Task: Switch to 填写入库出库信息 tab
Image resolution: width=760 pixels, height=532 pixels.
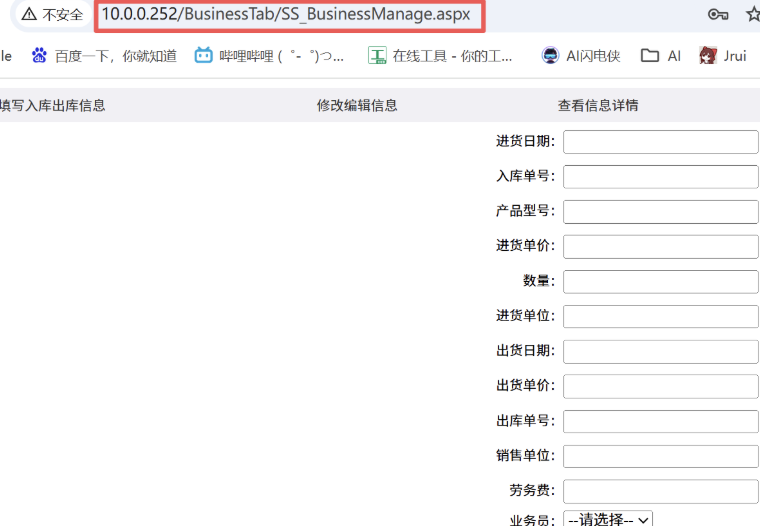Action: (52, 106)
